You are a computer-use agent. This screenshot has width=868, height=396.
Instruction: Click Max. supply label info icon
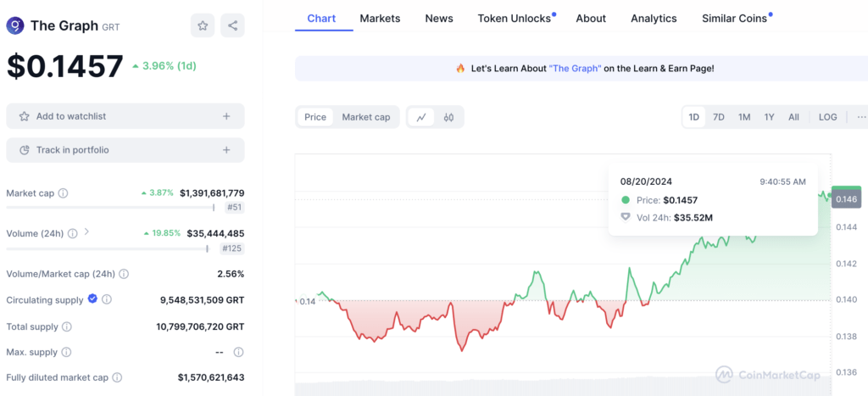tap(66, 352)
